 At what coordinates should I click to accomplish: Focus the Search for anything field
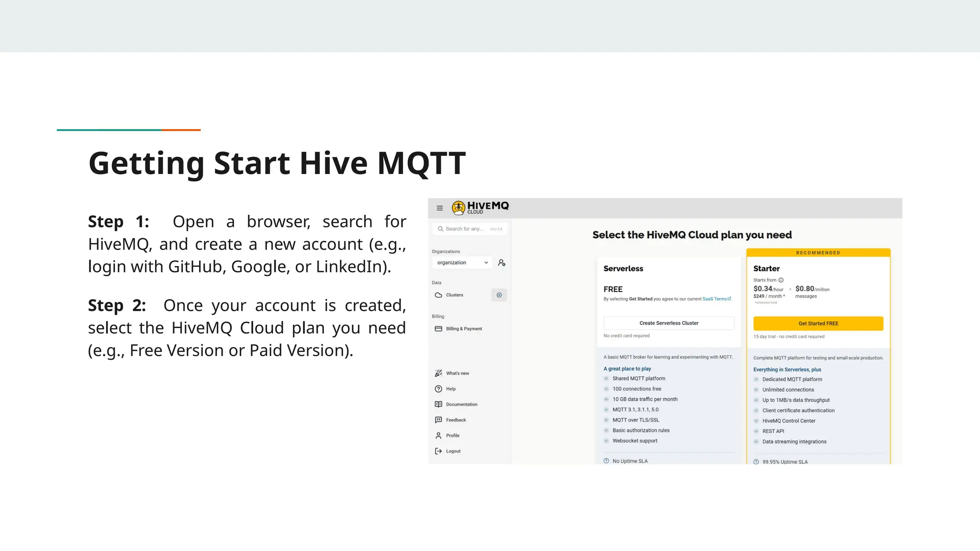[470, 229]
